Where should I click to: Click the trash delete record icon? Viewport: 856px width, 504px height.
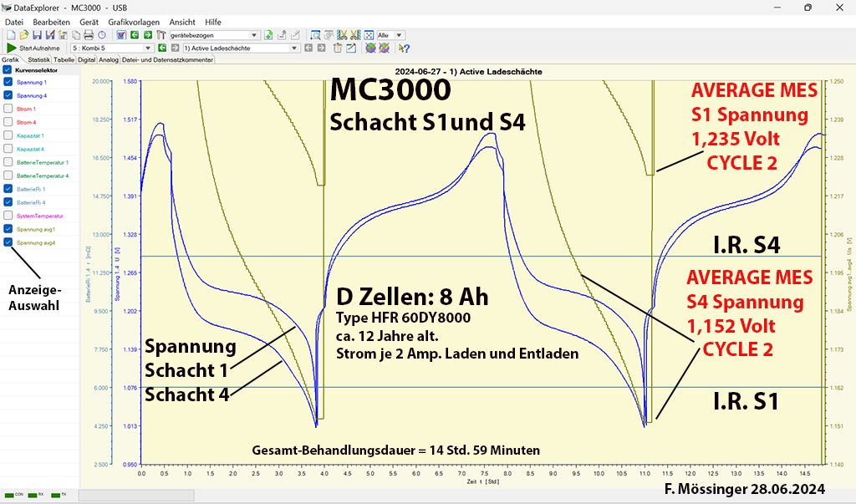337,48
